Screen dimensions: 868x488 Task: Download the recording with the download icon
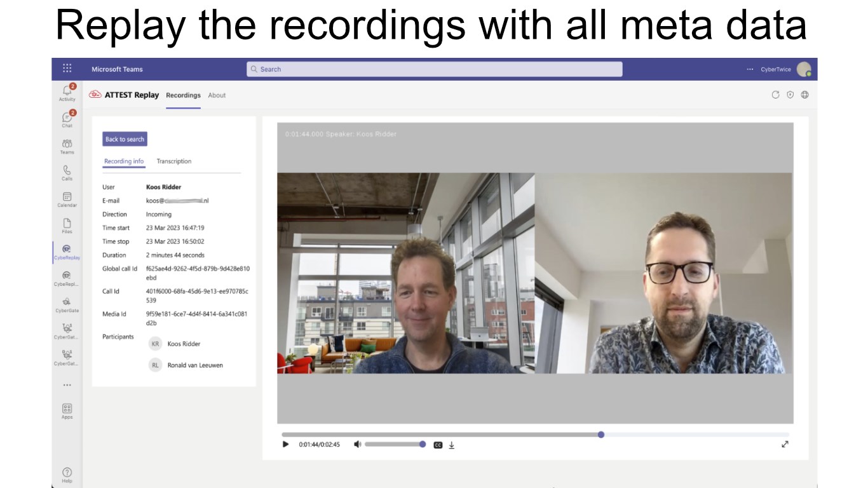452,445
